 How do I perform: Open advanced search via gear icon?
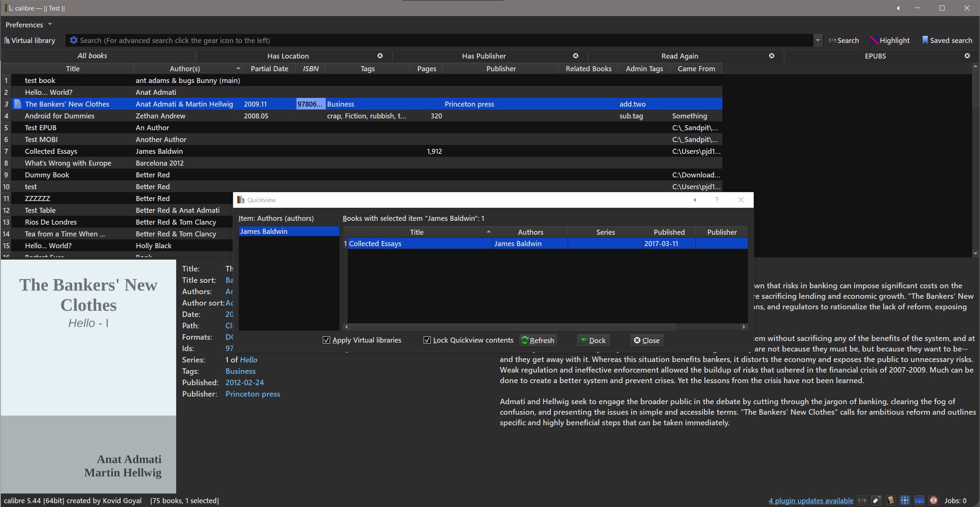coord(73,40)
